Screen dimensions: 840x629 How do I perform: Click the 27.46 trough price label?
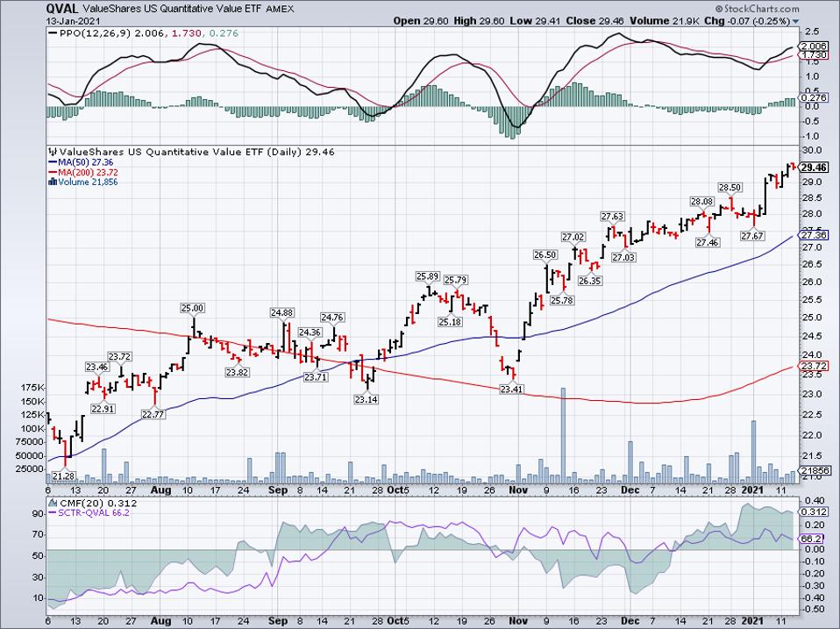pyautogui.click(x=707, y=243)
